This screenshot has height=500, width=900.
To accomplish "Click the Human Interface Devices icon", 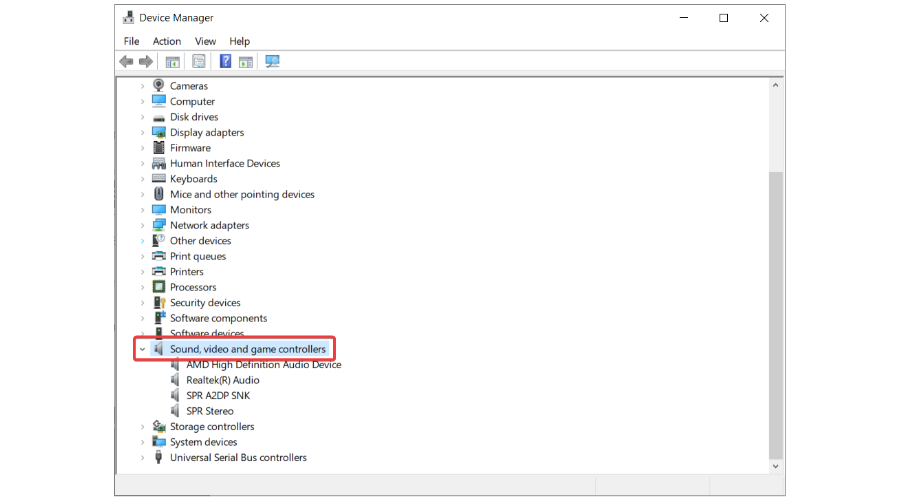I will click(158, 163).
